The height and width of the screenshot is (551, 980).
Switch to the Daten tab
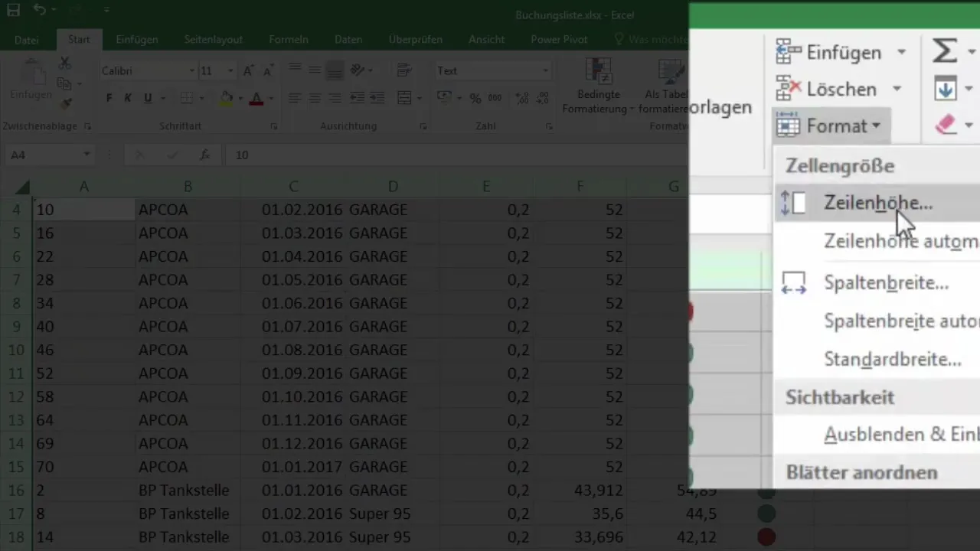click(348, 39)
